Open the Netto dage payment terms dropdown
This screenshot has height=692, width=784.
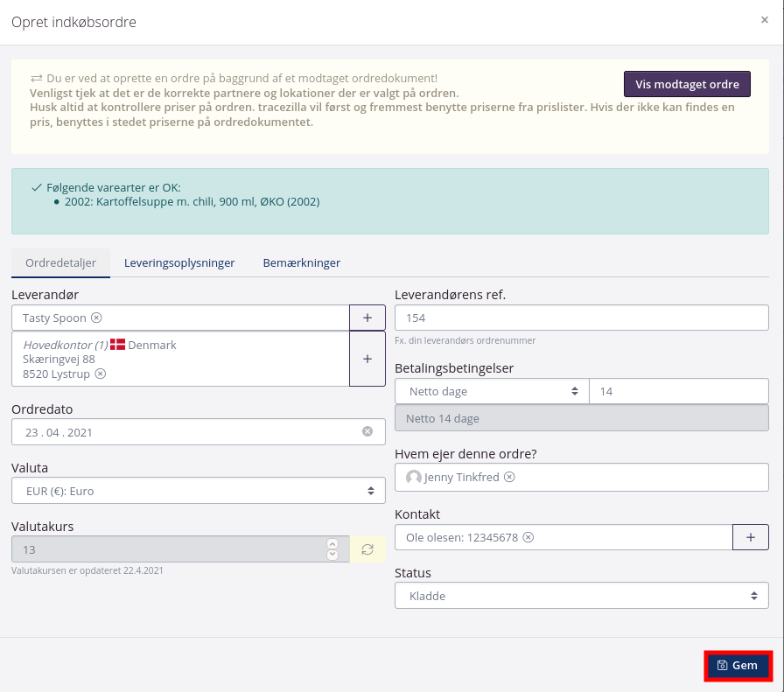click(x=492, y=391)
